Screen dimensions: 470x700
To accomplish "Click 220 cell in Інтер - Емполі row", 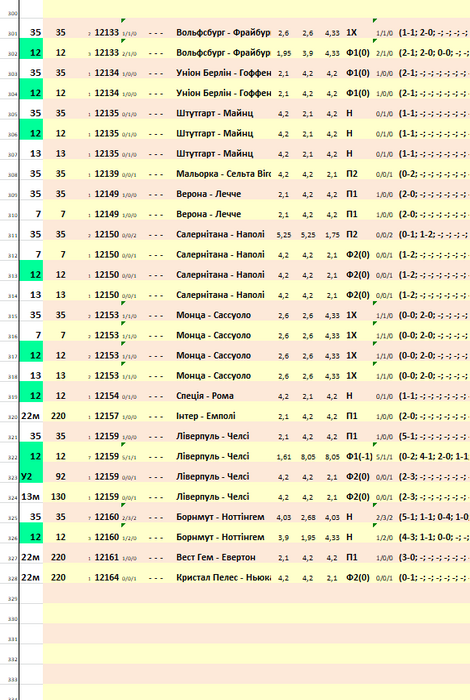I will (58, 416).
